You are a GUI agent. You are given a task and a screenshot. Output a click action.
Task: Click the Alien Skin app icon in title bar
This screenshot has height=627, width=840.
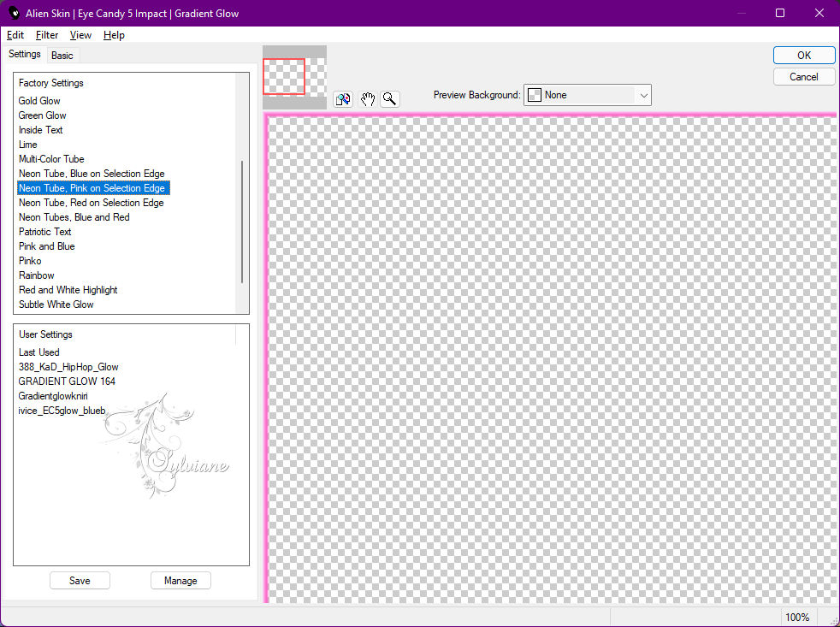[x=14, y=14]
